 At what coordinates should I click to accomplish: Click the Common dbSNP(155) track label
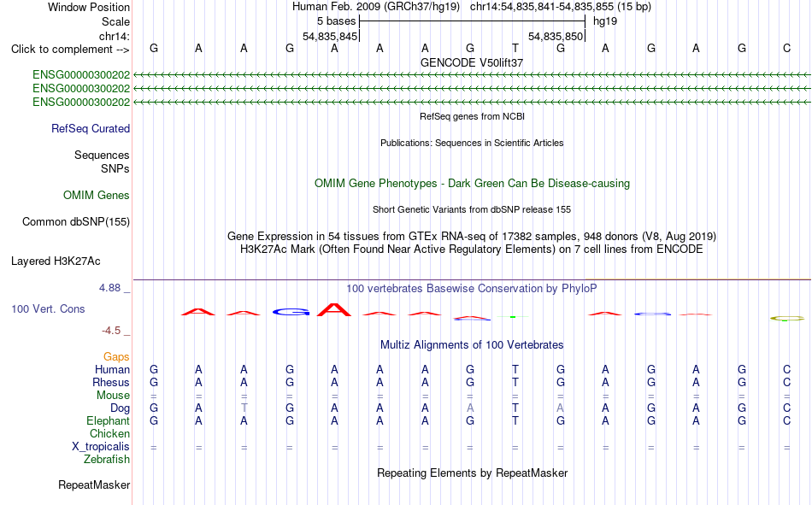(76, 221)
